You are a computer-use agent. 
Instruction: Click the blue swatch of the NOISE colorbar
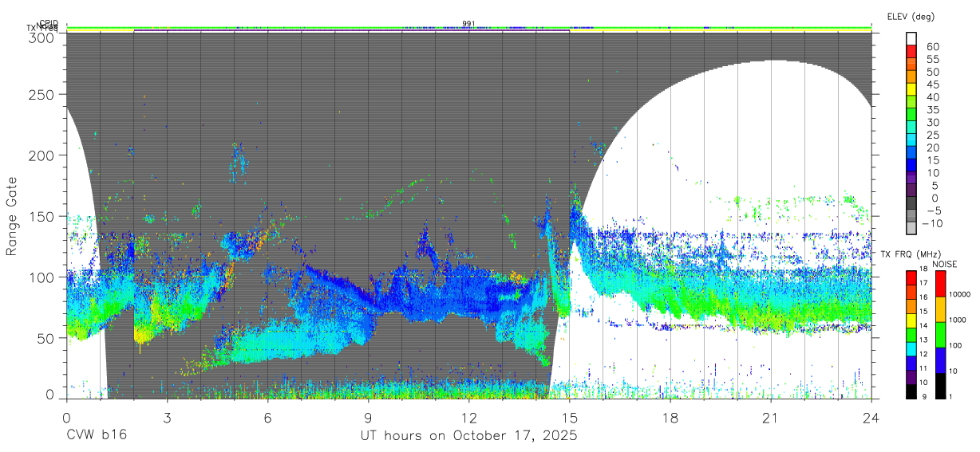click(x=941, y=360)
